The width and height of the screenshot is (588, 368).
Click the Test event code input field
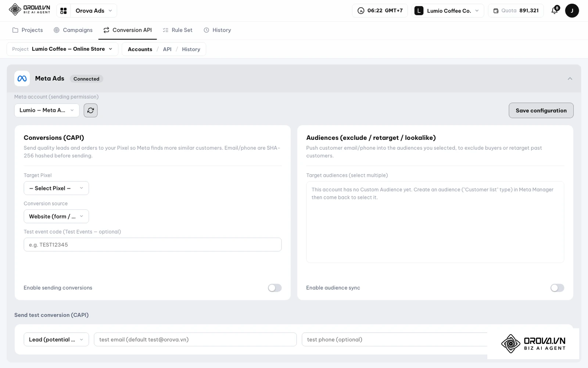[153, 245]
